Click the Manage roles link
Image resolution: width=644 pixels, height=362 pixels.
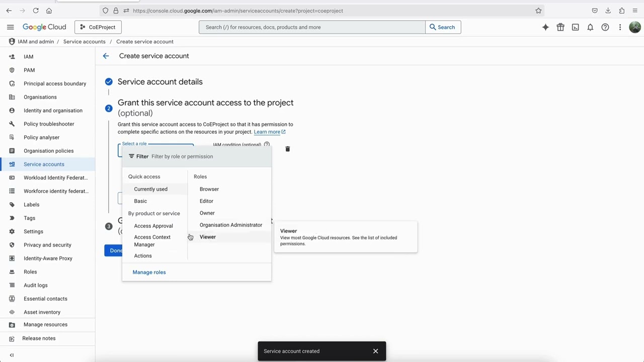click(x=149, y=272)
